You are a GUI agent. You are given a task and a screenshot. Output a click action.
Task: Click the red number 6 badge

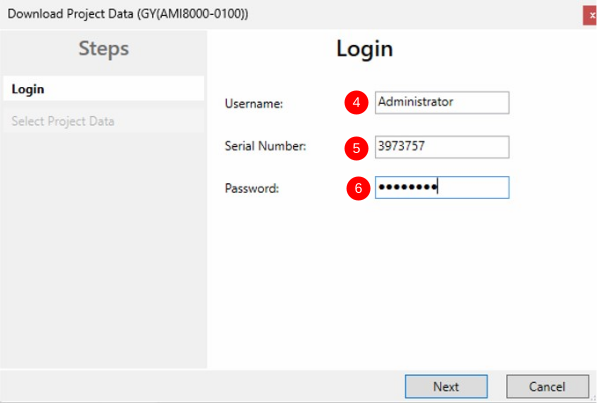355,188
